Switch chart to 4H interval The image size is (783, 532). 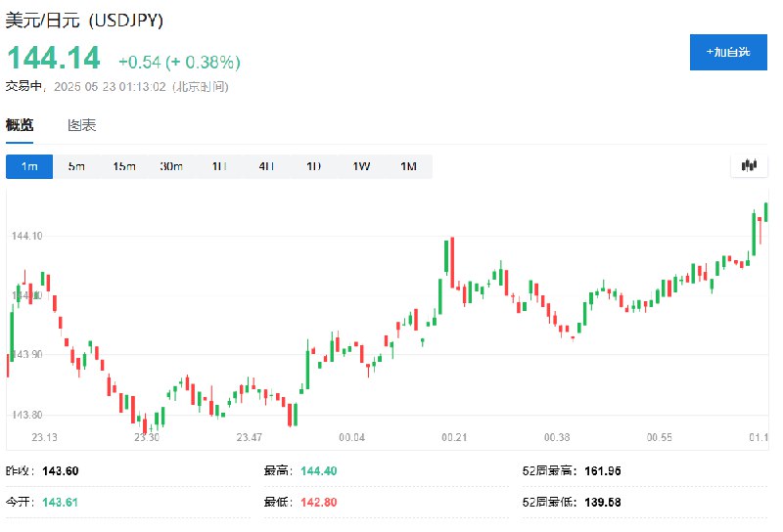click(x=266, y=166)
